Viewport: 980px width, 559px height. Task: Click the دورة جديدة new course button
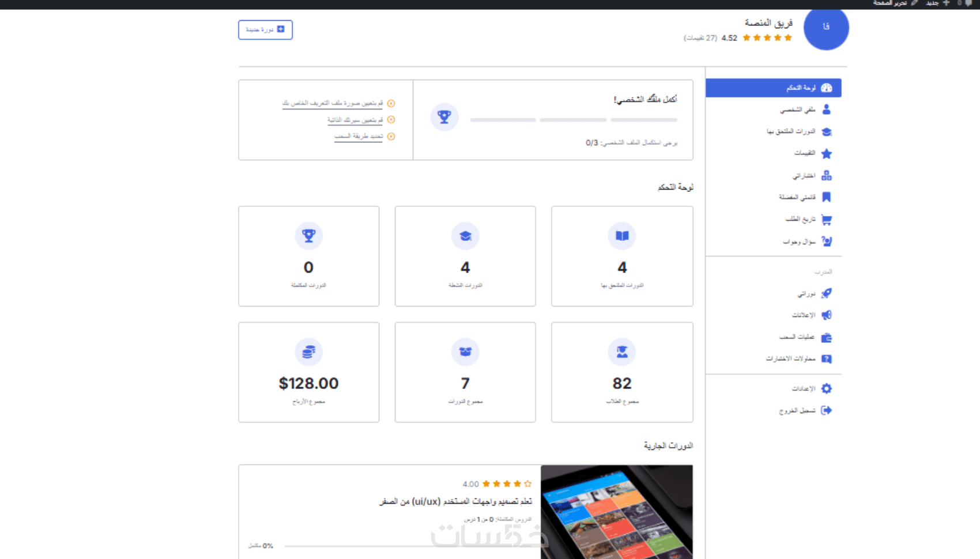click(x=265, y=29)
